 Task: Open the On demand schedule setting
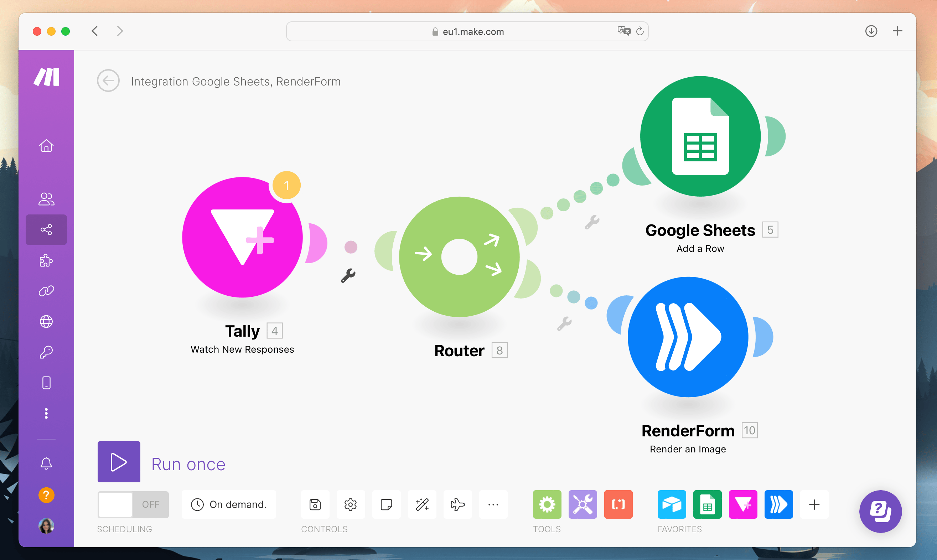(229, 504)
